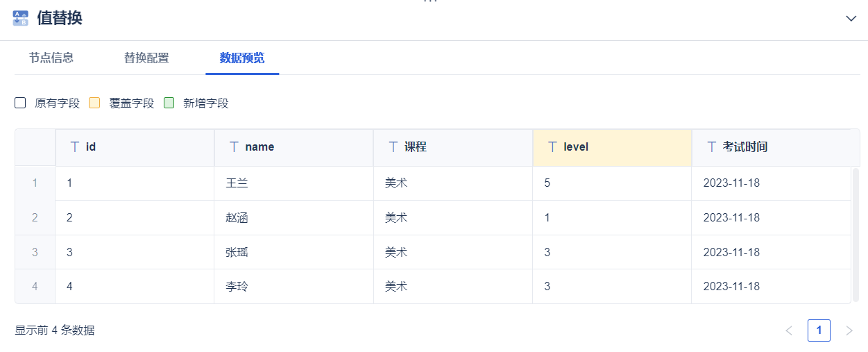Click the 值替换 node icon
This screenshot has height=352, width=868.
[x=21, y=18]
